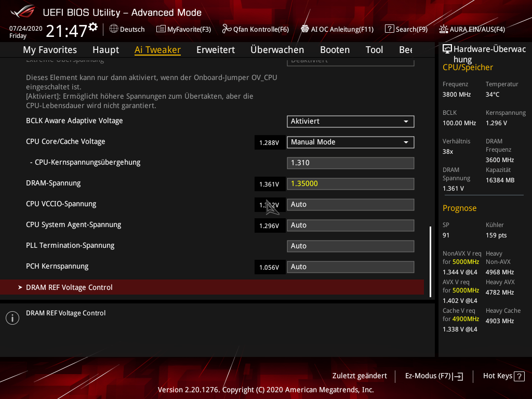Click the 4968 MHz Heavy Non-AVX value

pos(500,272)
